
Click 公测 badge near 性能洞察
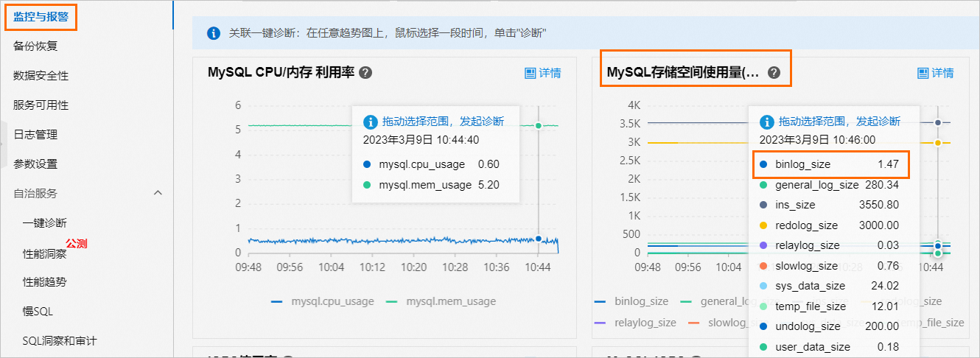tap(77, 243)
